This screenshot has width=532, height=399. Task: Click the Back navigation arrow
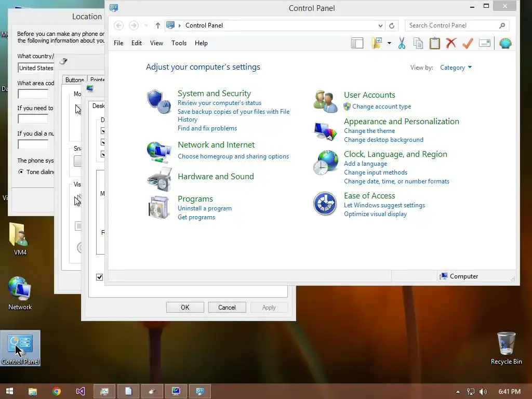pos(118,25)
